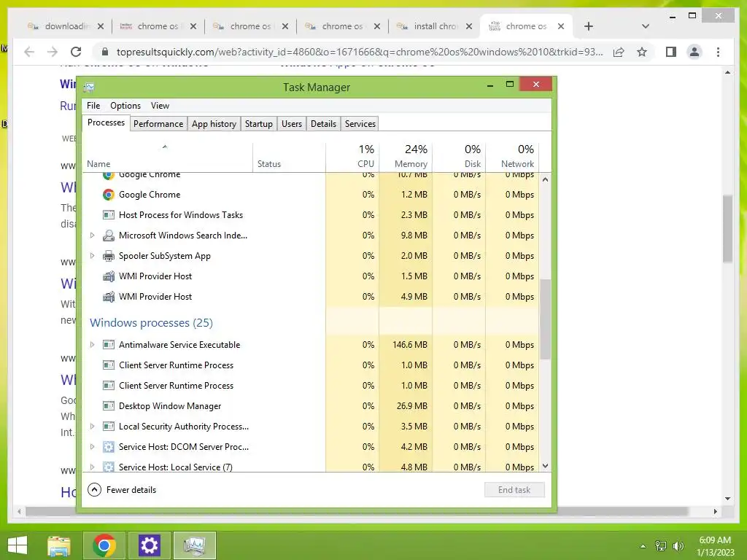Select the 'downloadin' browser tab
This screenshot has height=560, width=747.
coord(65,26)
